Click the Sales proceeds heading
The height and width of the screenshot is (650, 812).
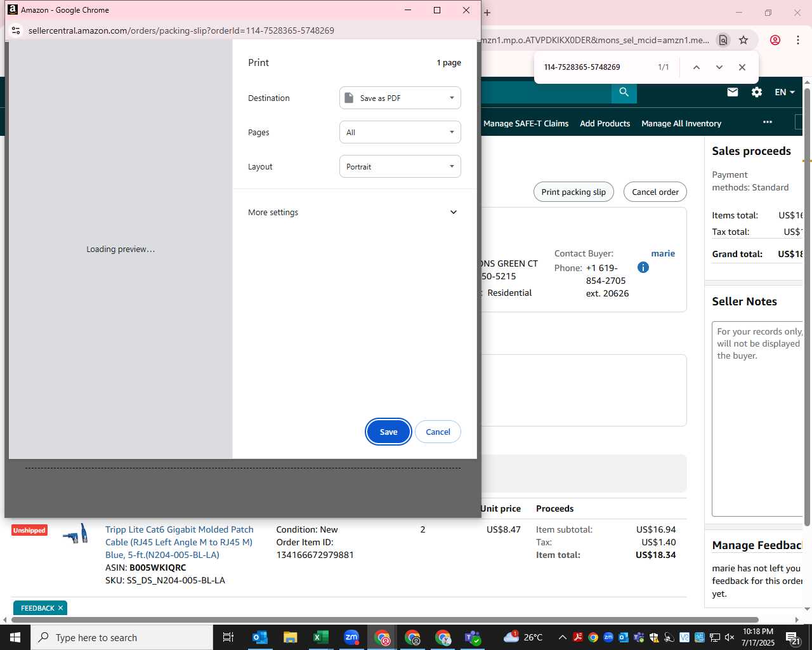click(751, 151)
